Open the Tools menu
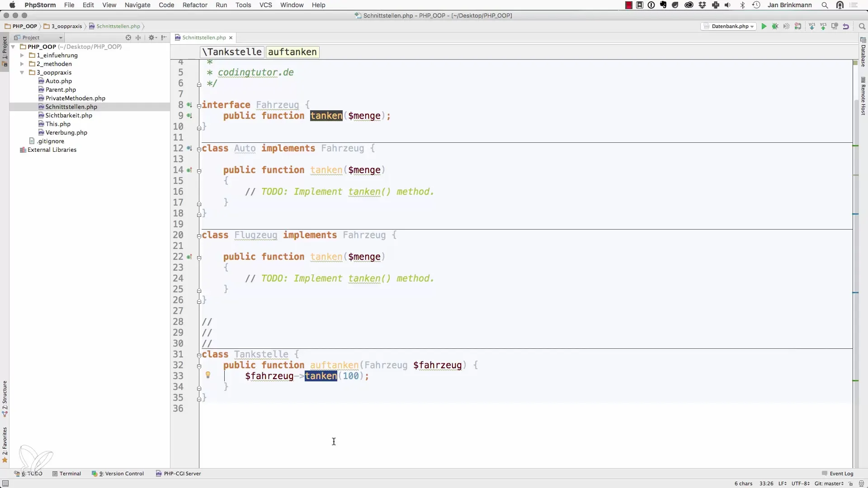Image resolution: width=868 pixels, height=488 pixels. (243, 5)
